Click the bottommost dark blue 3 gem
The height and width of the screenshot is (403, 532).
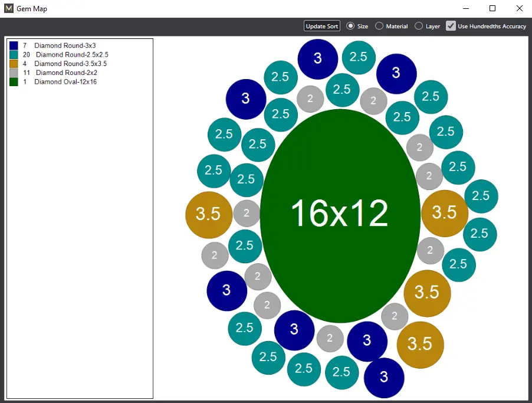pos(384,378)
